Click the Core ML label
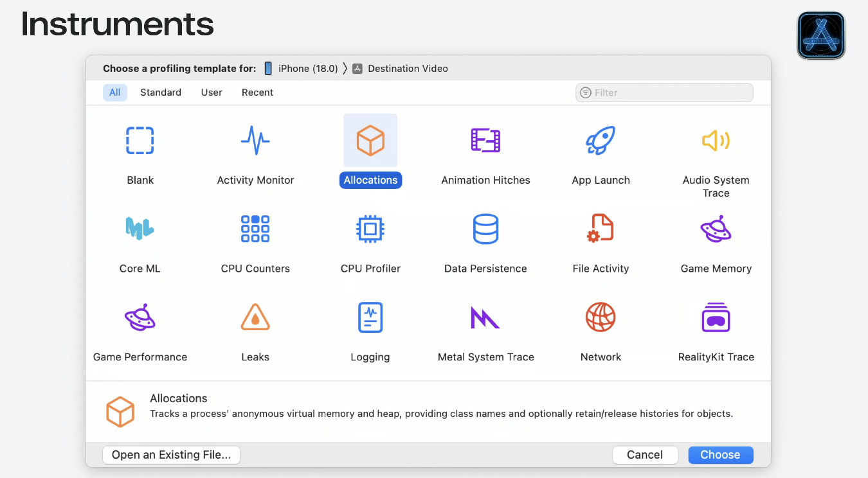The image size is (868, 478). pyautogui.click(x=140, y=269)
